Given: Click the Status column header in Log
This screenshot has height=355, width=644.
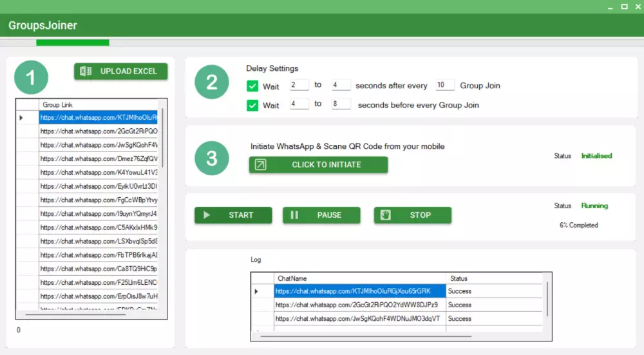Looking at the screenshot, I should click(x=494, y=278).
